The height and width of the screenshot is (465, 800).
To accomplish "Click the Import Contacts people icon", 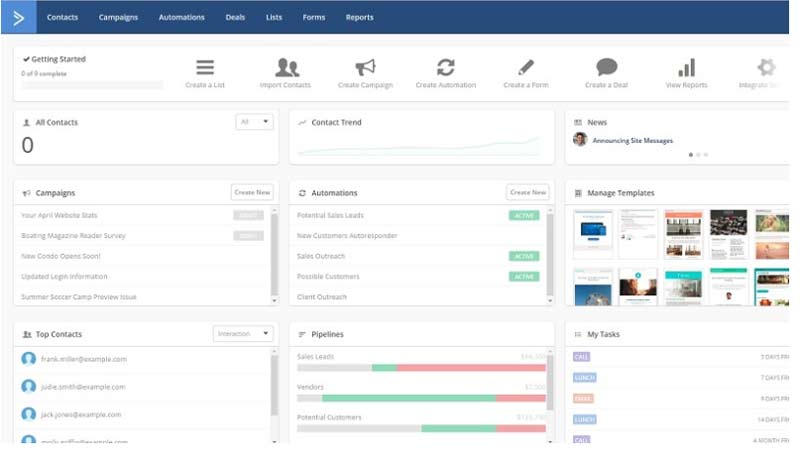I will click(286, 68).
